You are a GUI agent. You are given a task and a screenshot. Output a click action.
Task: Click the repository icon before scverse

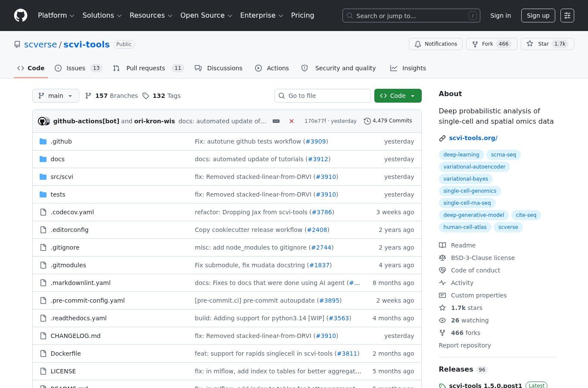tap(17, 44)
